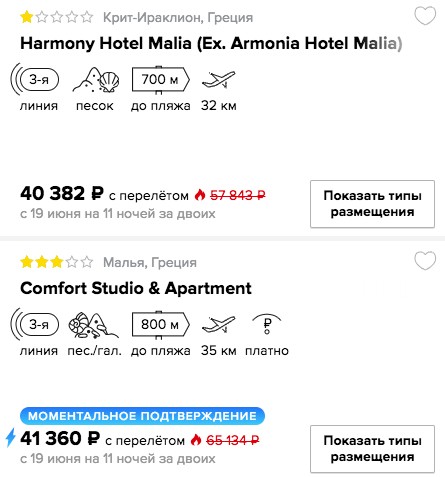Screen dimensions: 445x477
Task: Open Comfort Studio & Apartment title link
Action: [x=136, y=288]
